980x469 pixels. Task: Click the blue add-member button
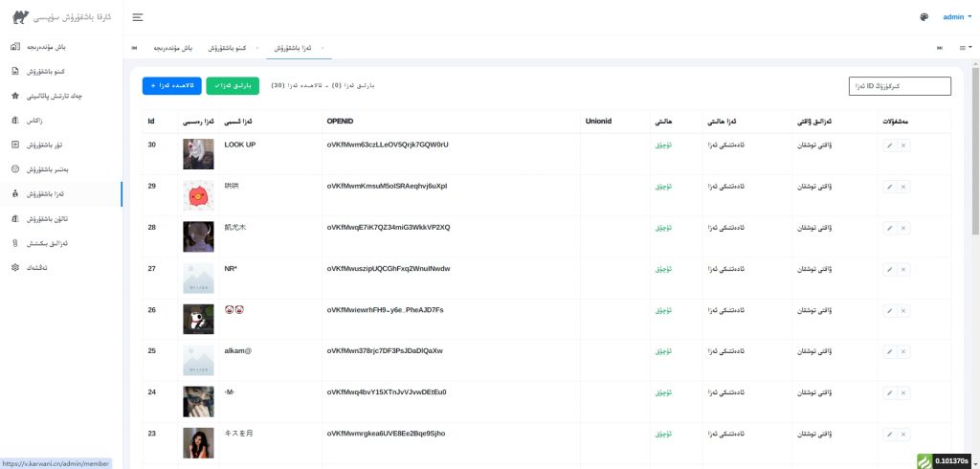pyautogui.click(x=170, y=86)
